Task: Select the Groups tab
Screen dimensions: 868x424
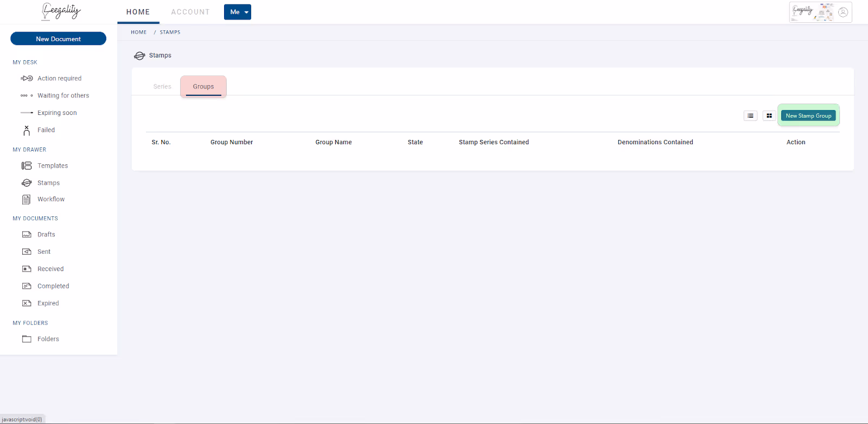Action: pos(203,87)
